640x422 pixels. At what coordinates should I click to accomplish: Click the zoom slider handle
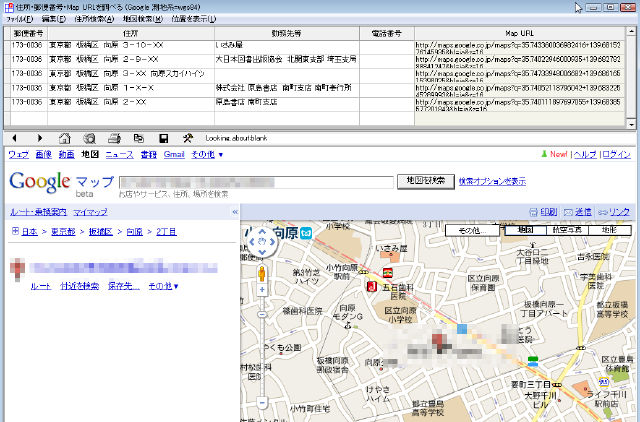click(x=262, y=315)
